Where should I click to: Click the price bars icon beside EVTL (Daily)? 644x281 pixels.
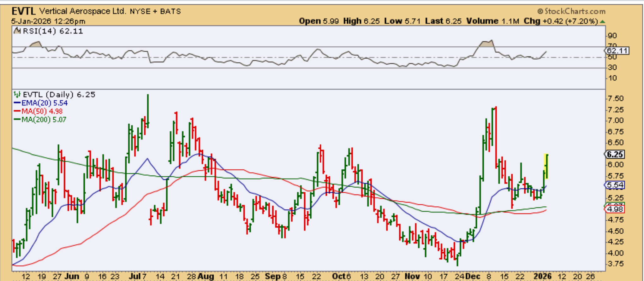(x=17, y=94)
